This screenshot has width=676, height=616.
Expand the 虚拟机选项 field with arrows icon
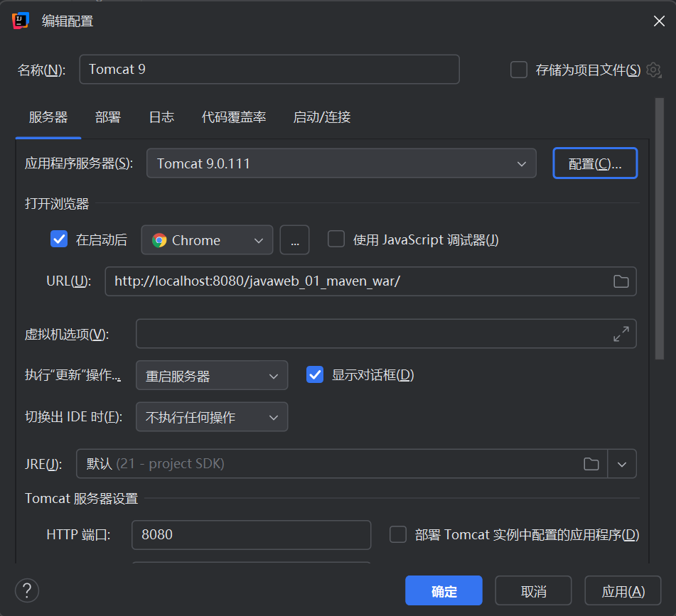click(x=621, y=334)
